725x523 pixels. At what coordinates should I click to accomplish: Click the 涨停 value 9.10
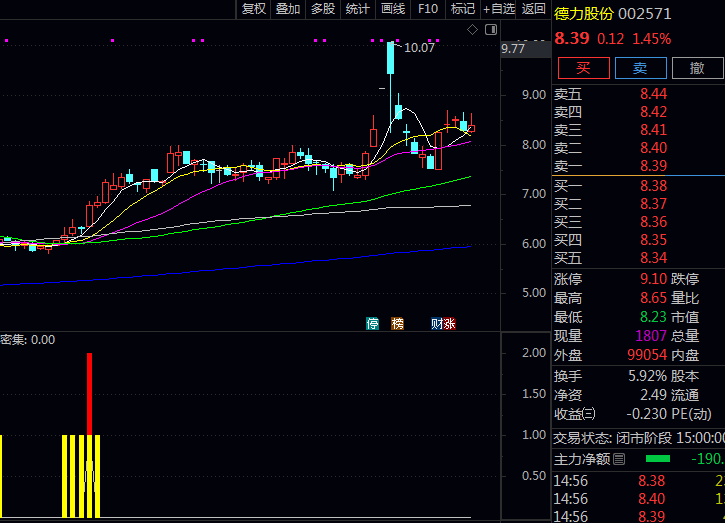[653, 279]
